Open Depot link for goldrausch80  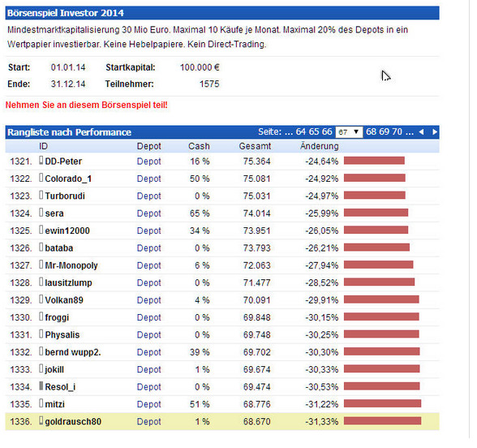pyautogui.click(x=148, y=421)
